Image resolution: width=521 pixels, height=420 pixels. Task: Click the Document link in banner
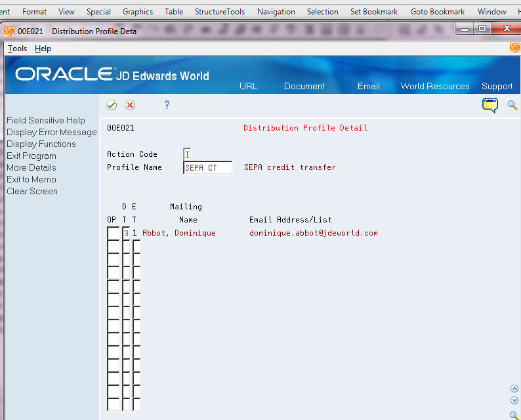pyautogui.click(x=304, y=87)
